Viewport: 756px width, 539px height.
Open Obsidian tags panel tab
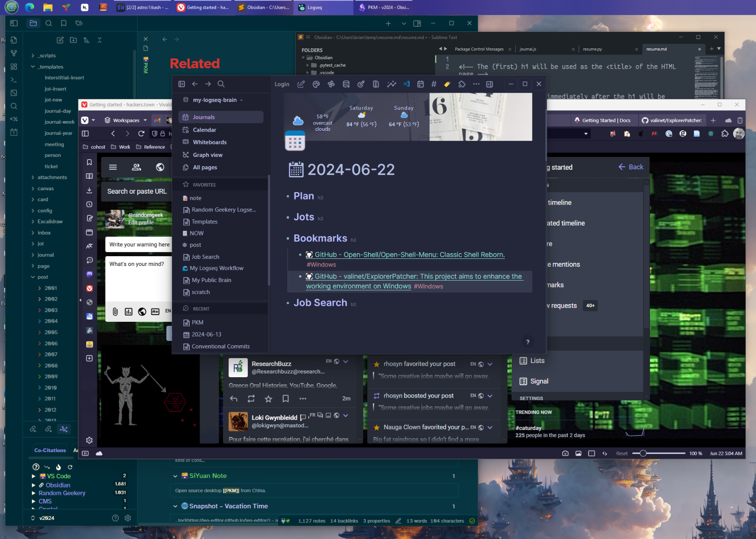[x=79, y=23]
